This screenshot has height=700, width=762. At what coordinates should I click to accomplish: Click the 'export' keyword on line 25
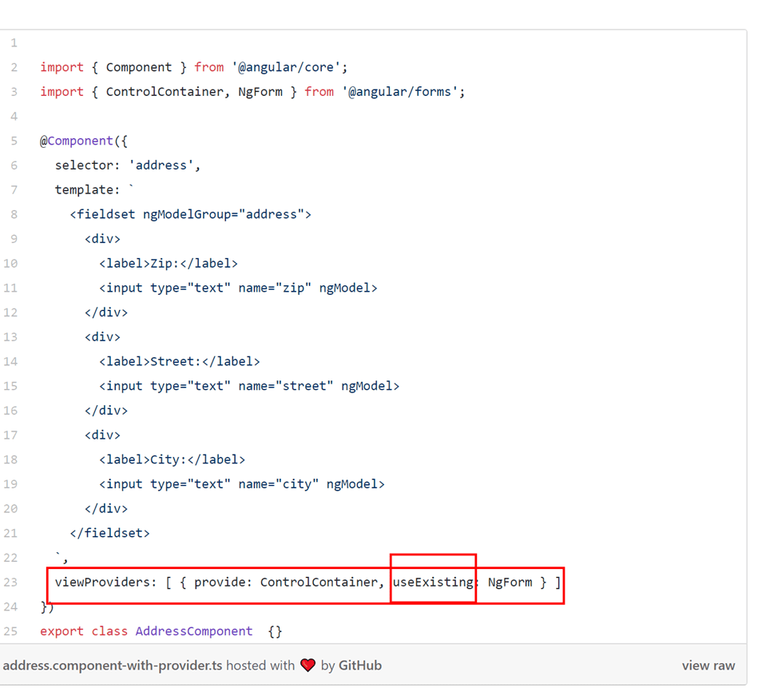(x=62, y=631)
